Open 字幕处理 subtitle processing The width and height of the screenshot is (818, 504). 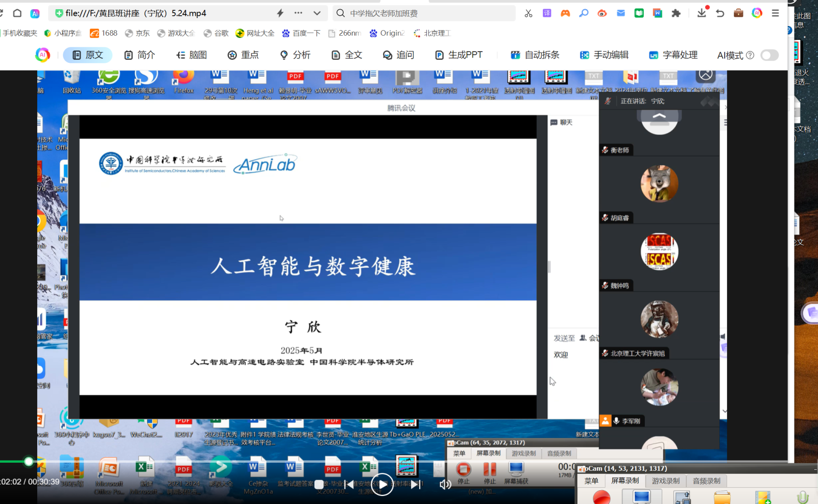[x=673, y=55]
